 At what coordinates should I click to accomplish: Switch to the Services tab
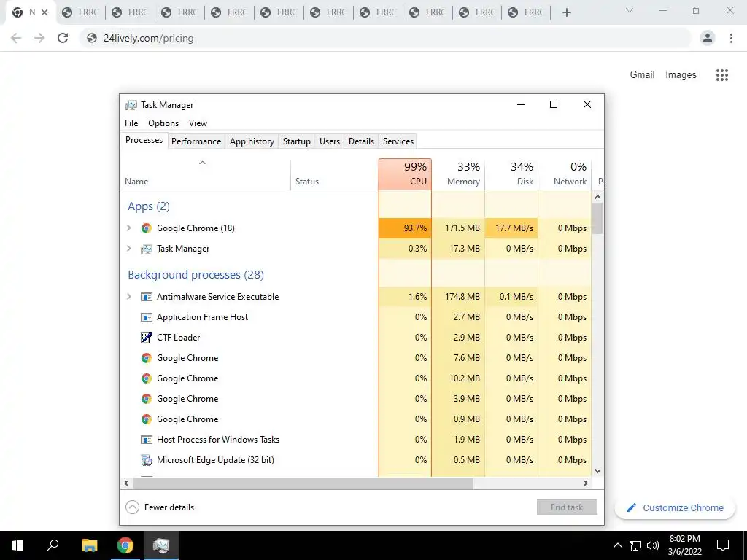(x=398, y=141)
